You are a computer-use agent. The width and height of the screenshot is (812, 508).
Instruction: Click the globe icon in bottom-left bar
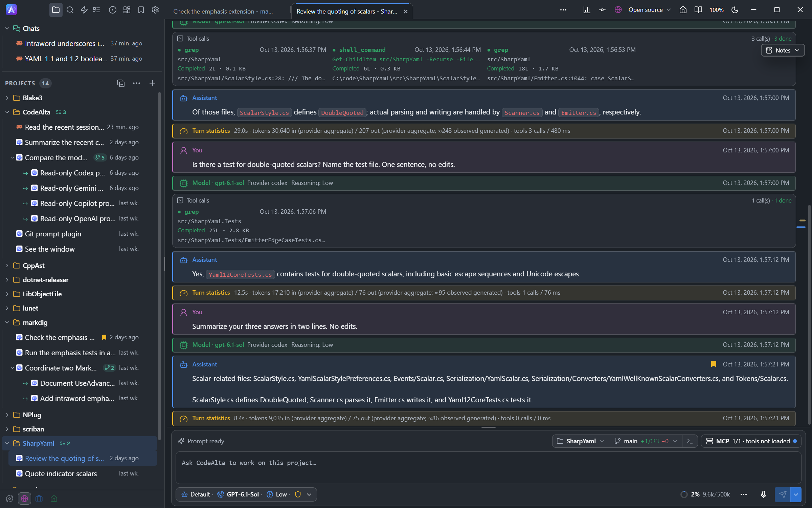tap(24, 499)
